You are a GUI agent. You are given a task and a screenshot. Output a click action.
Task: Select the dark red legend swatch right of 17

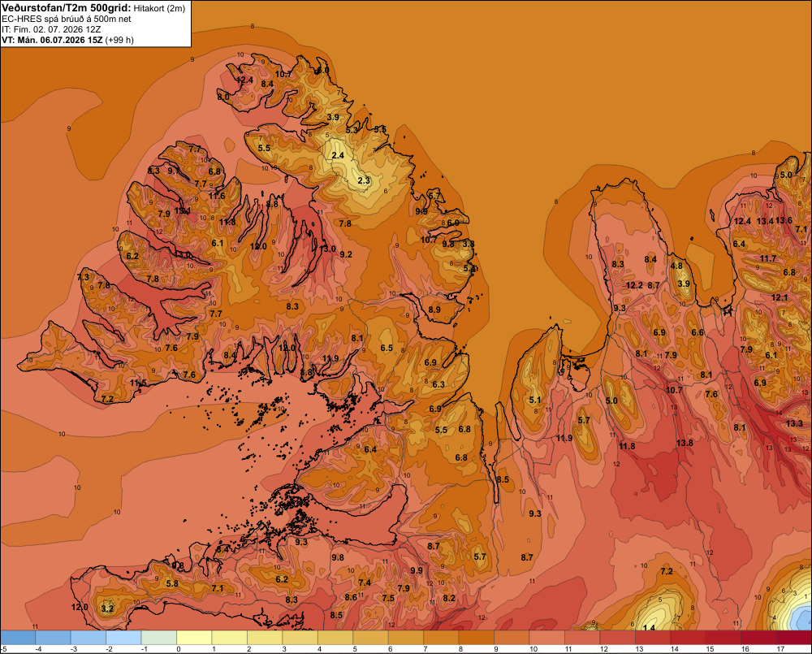pos(794,638)
